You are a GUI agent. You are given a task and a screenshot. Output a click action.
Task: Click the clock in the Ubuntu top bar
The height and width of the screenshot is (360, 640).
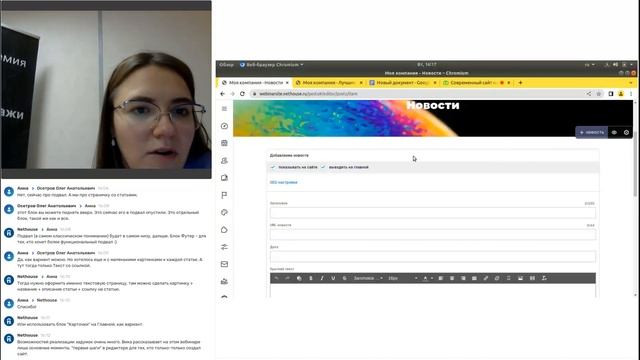427,64
